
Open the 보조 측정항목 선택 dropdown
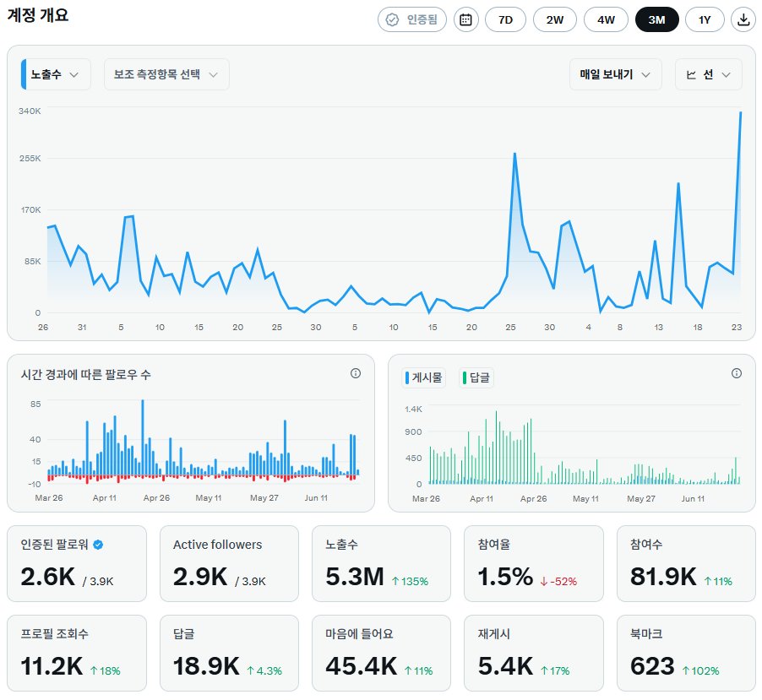[x=166, y=74]
